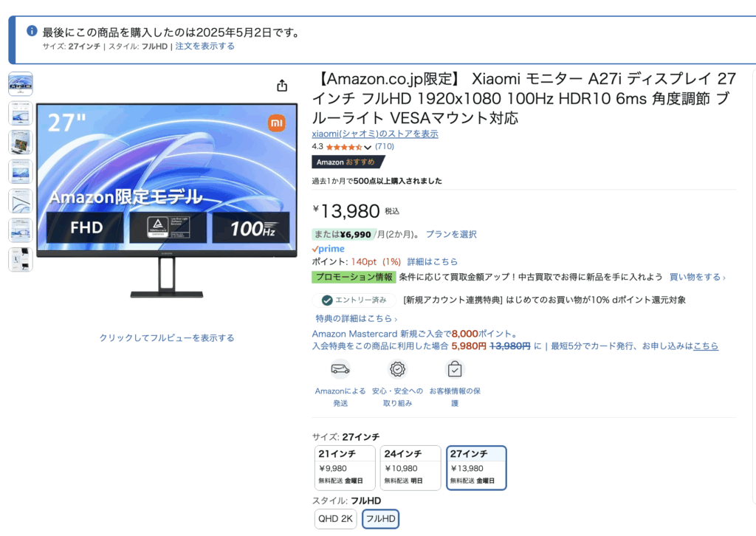Click Amazonによる発送 label
Image resolution: width=756 pixels, height=536 pixels.
click(340, 396)
